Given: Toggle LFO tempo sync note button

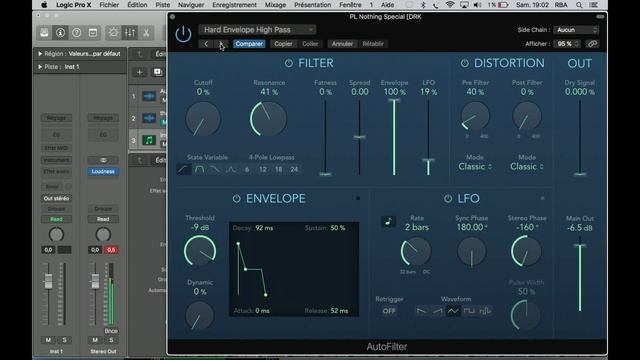Looking at the screenshot, I should 388,222.
